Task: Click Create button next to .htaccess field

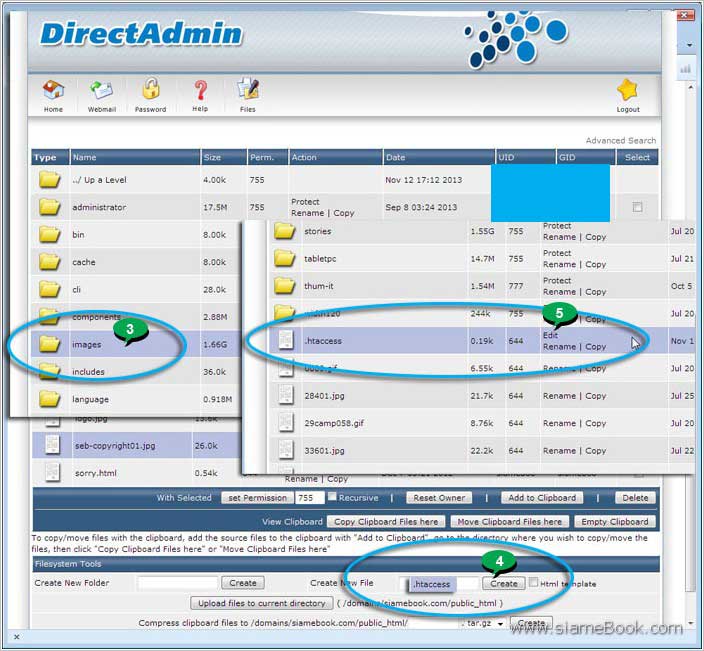Action: click(504, 583)
